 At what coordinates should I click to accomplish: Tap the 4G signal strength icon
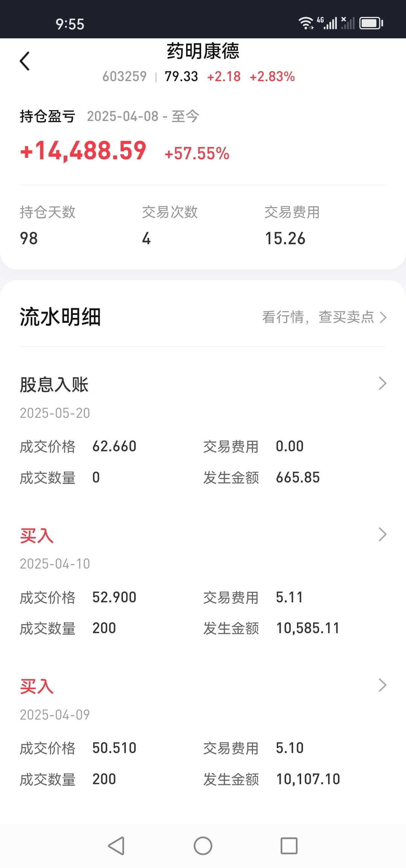tap(327, 23)
